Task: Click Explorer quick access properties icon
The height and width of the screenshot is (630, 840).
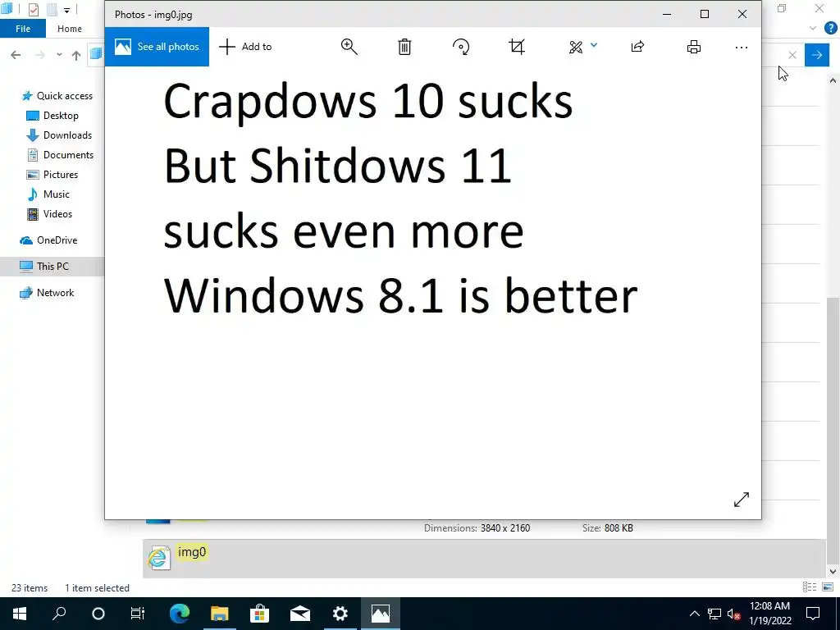Action: [x=33, y=9]
